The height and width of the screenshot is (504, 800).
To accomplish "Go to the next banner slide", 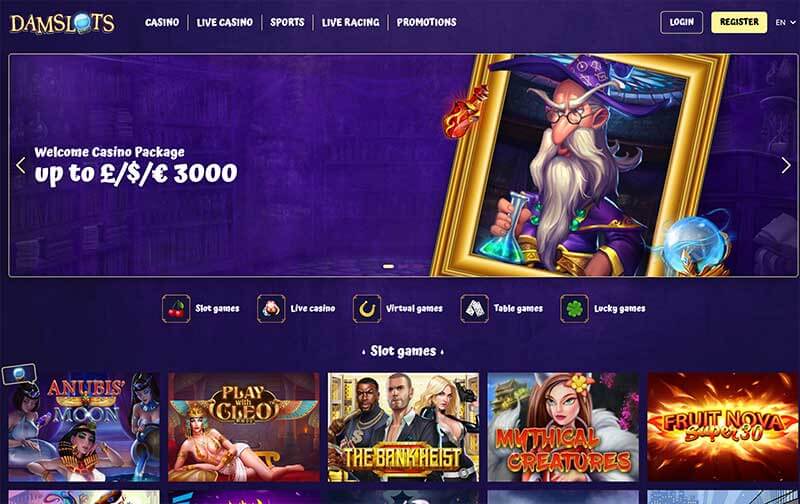I will click(786, 165).
